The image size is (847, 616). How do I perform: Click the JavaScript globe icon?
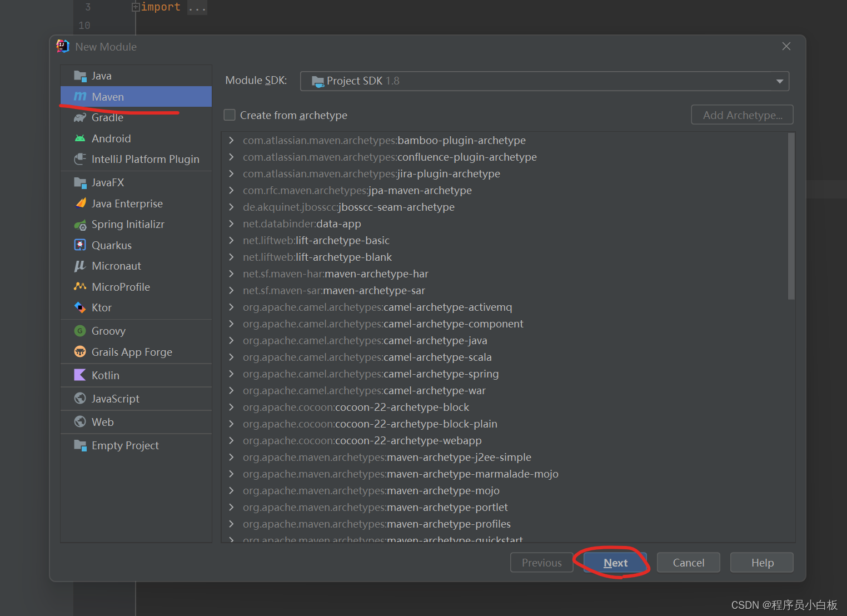80,399
